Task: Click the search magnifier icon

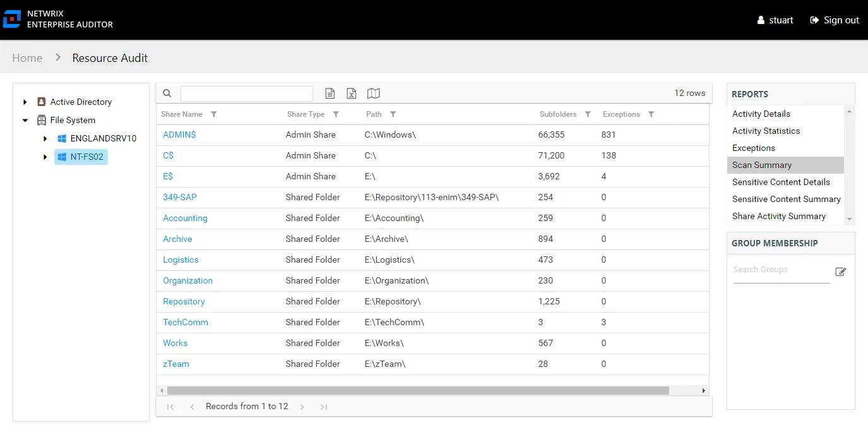Action: 167,93
